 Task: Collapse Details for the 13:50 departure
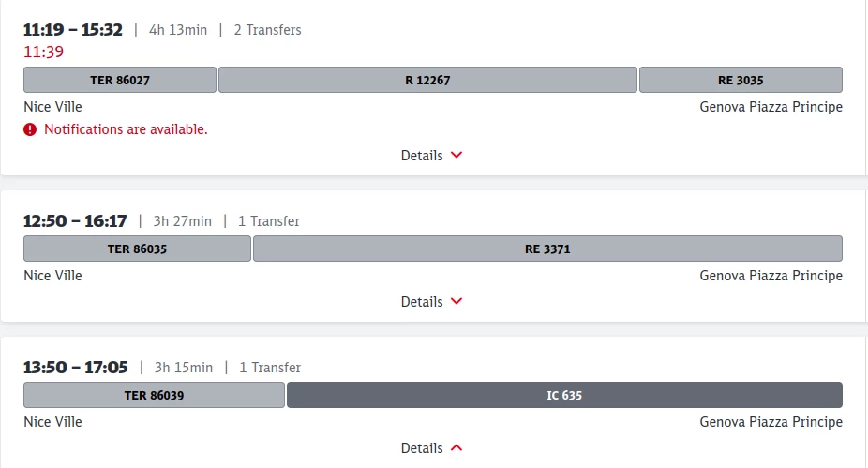click(431, 448)
